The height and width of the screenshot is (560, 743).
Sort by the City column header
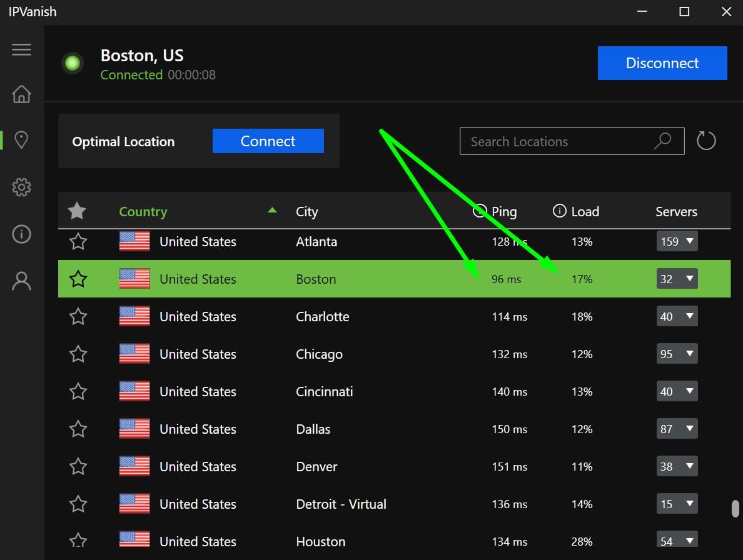coord(306,212)
